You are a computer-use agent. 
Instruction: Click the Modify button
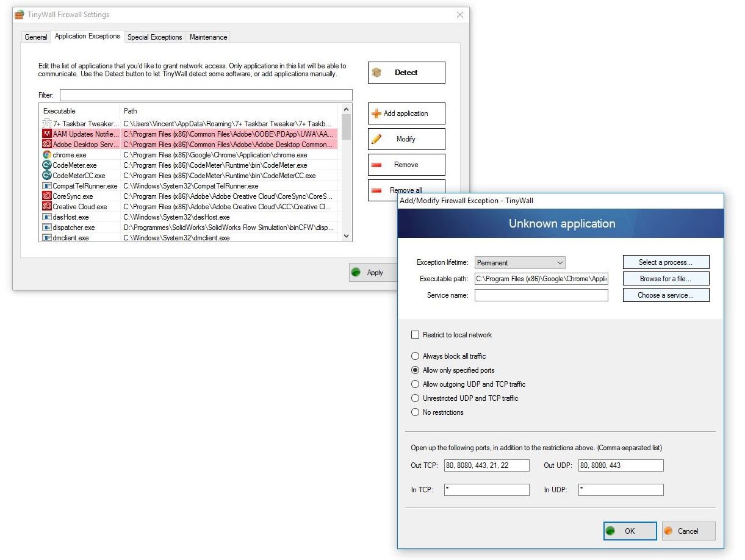(406, 139)
